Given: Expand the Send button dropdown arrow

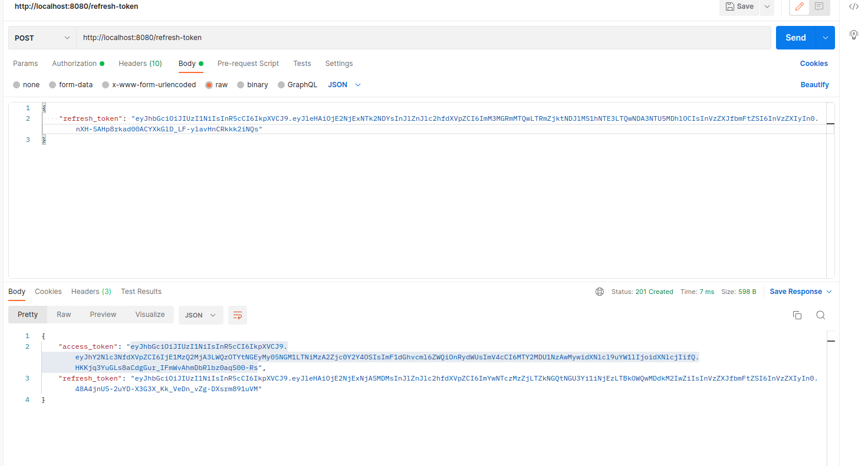Looking at the screenshot, I should [825, 37].
